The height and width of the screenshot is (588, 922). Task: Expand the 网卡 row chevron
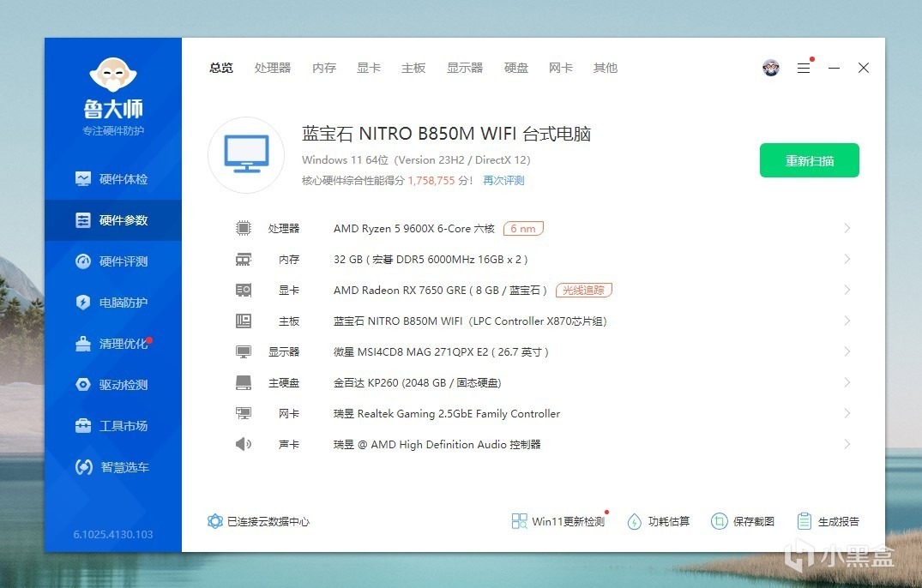(847, 413)
